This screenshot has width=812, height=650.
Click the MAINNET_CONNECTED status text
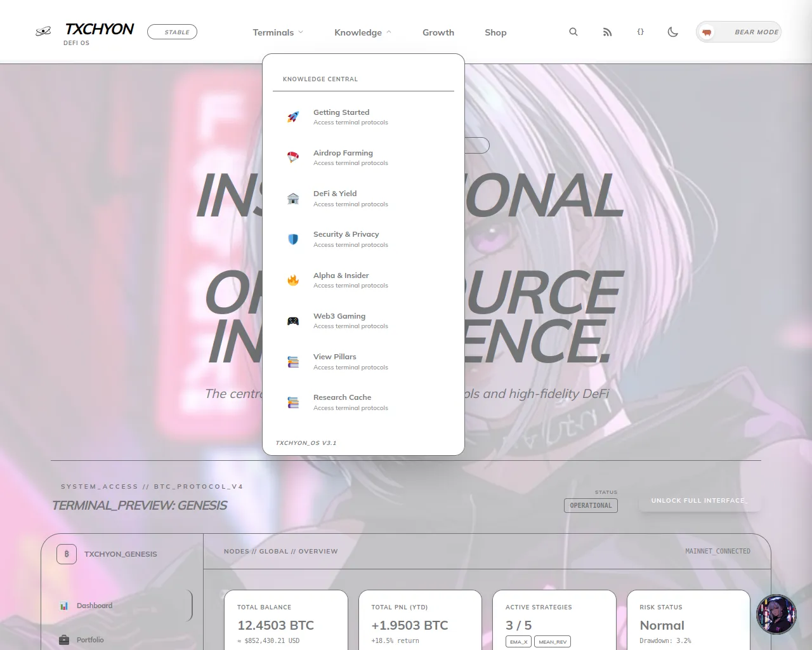[x=717, y=552]
